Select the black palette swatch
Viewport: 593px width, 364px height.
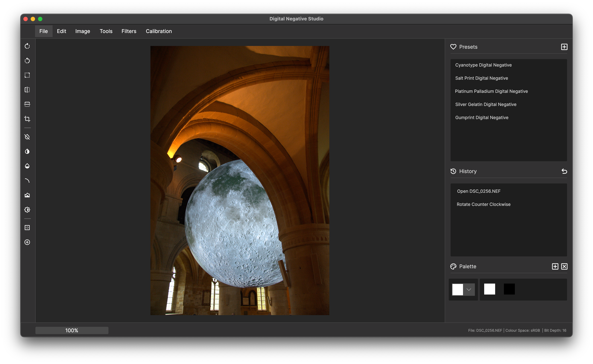tap(509, 289)
